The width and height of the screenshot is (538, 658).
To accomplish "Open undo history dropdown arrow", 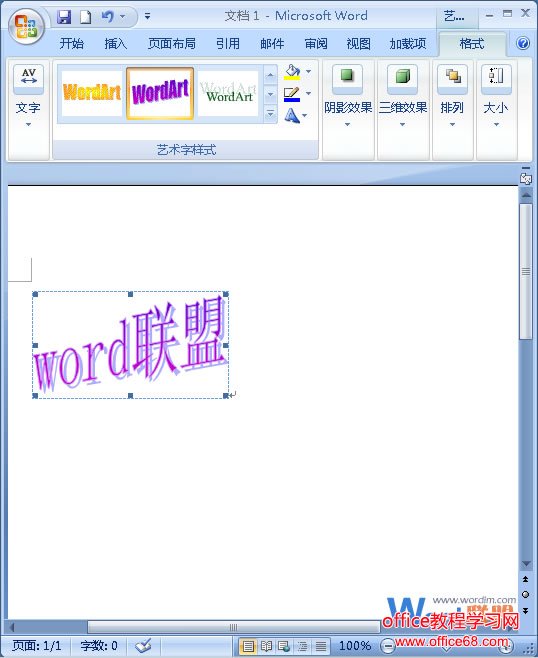I will coord(123,17).
